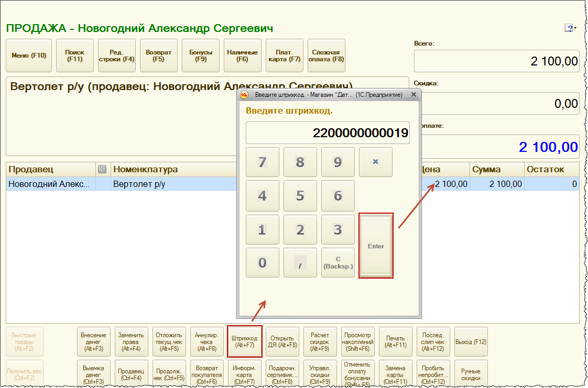Select Новогодний Алекс... seller cell
The image size is (588, 388).
tap(51, 184)
